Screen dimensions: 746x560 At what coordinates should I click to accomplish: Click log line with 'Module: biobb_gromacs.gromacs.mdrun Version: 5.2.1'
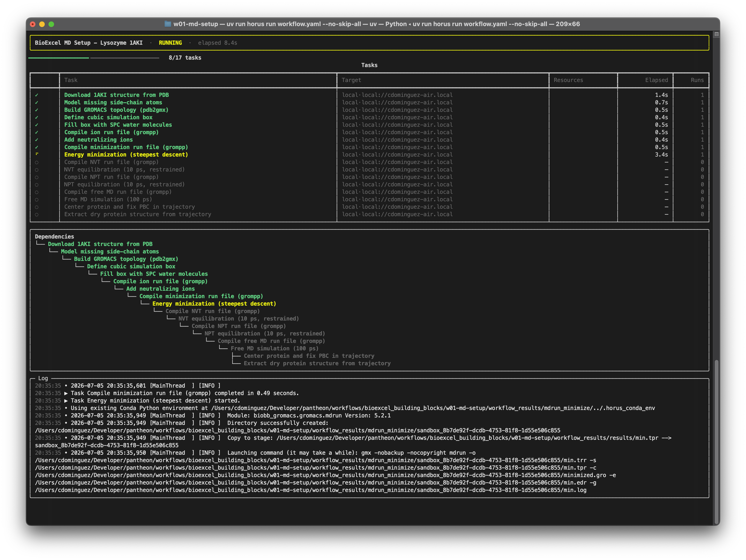click(x=213, y=415)
